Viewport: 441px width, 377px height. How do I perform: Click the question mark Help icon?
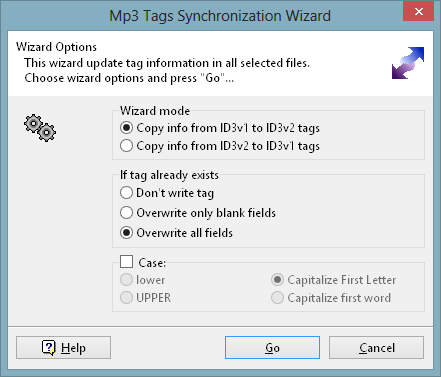tap(49, 348)
